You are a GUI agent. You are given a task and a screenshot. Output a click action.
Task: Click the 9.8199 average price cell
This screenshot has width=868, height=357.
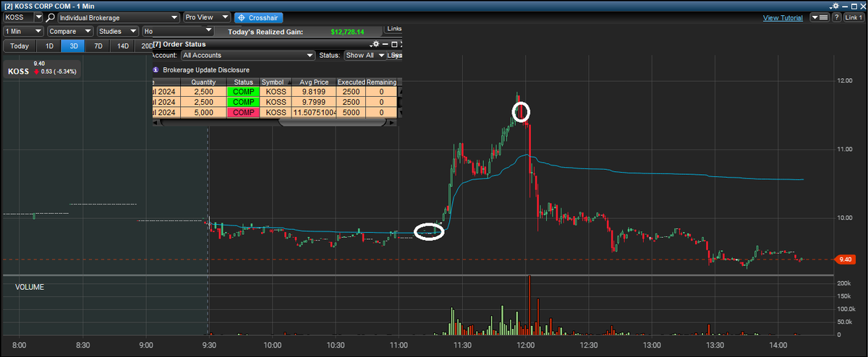(x=314, y=93)
